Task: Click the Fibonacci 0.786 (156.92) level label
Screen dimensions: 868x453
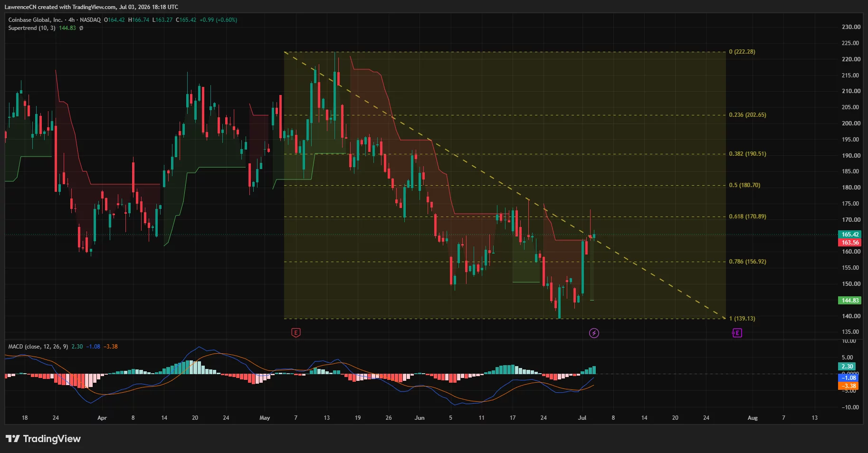Action: 747,262
